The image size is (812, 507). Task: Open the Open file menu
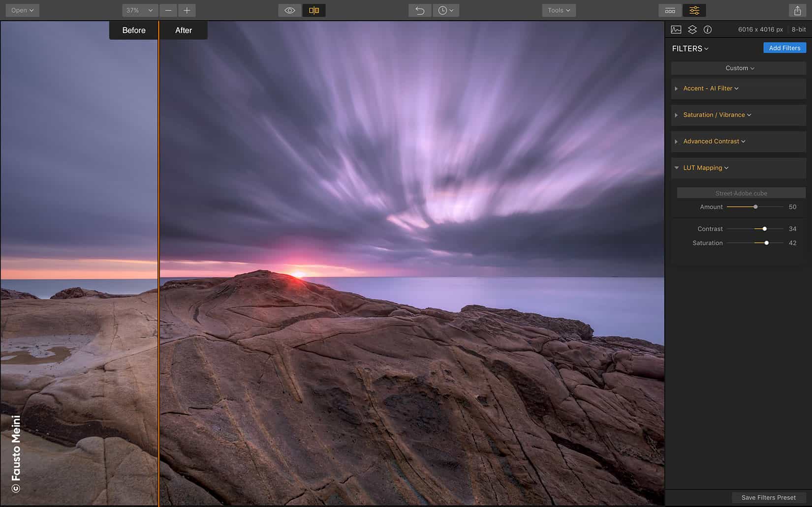coord(22,10)
